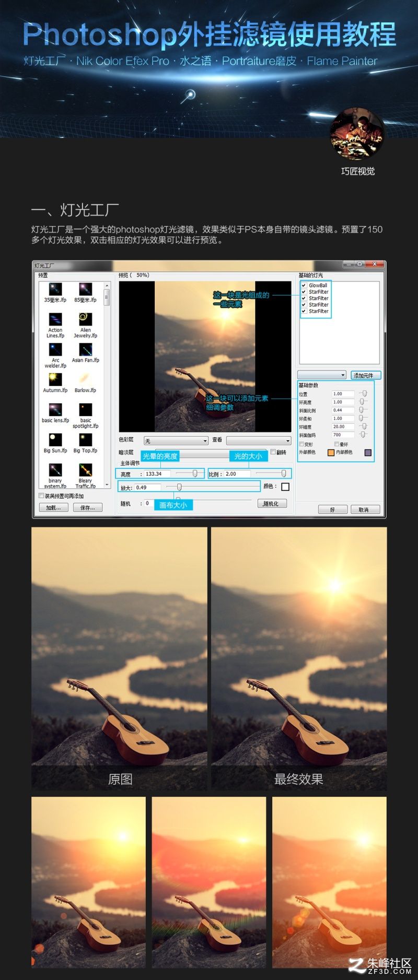Viewport: 418px width, 980px height.
Task: Click the 放大 zoom slider handle
Action: click(179, 487)
